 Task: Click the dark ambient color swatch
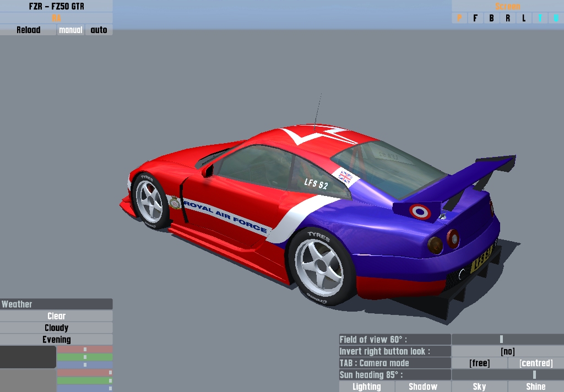[x=28, y=357]
